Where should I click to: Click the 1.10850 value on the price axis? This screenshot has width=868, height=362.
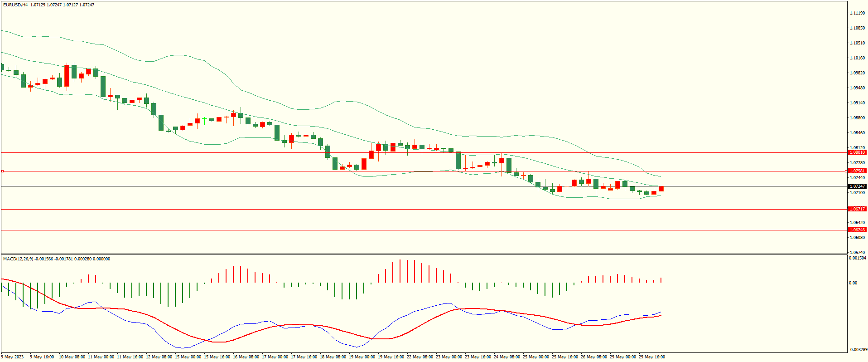[858, 28]
